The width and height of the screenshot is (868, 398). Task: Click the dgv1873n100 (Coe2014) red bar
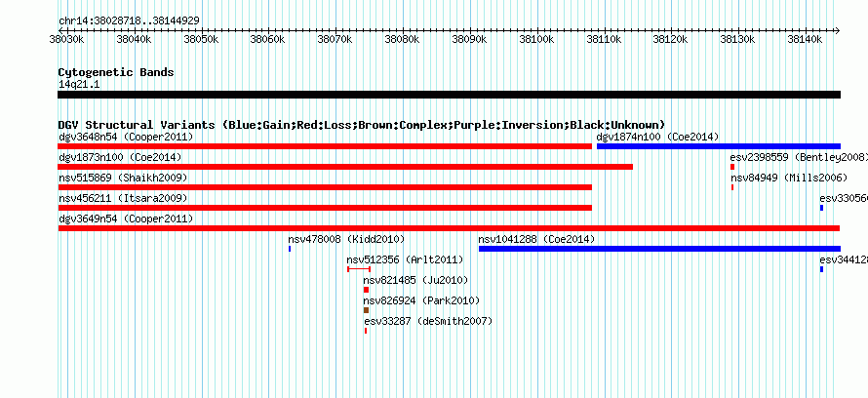345,167
